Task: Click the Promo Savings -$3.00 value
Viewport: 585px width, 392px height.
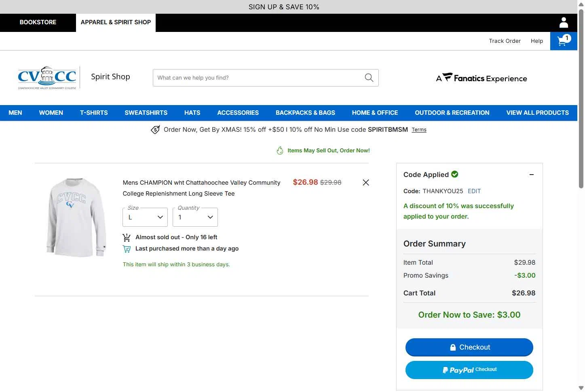Action: coord(525,275)
